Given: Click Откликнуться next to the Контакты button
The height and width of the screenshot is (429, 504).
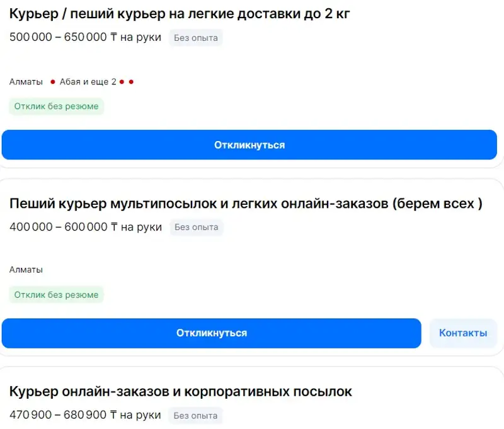Looking at the screenshot, I should click(211, 333).
